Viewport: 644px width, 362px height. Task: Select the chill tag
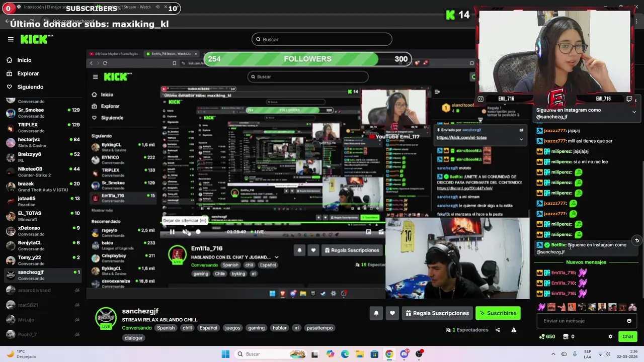pyautogui.click(x=187, y=328)
